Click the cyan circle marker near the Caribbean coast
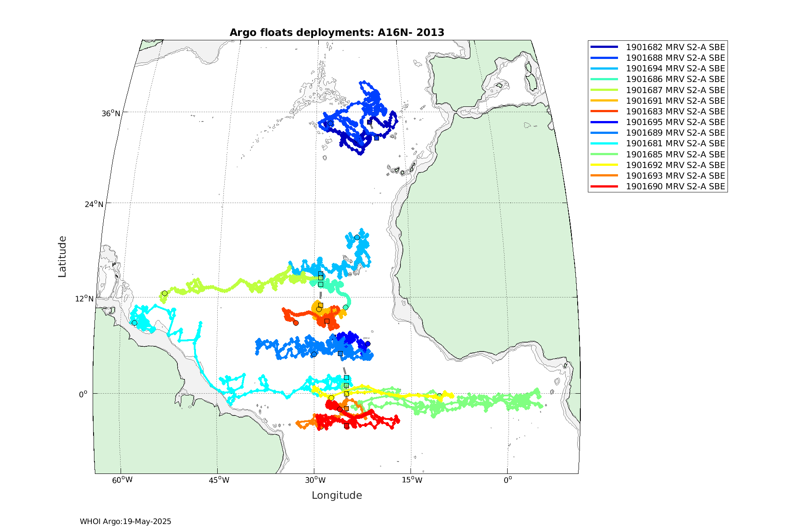The width and height of the screenshot is (798, 532). coord(134,323)
